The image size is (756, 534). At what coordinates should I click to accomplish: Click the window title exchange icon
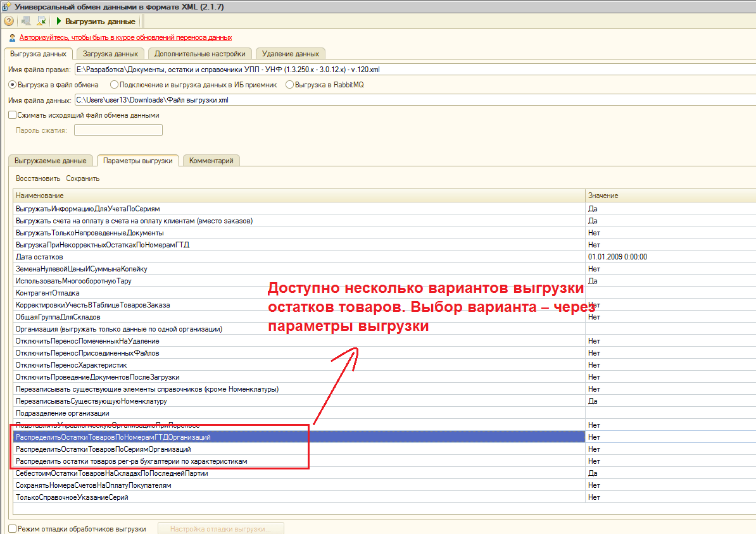(7, 7)
